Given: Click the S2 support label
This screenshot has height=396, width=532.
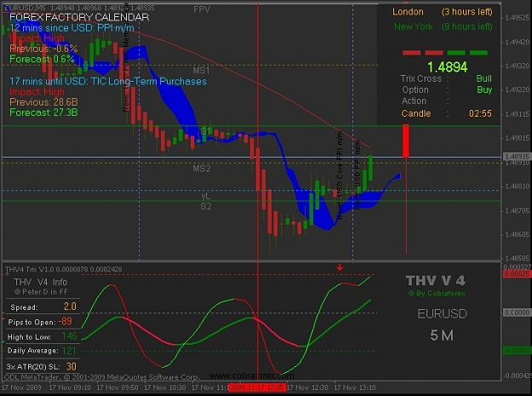Looking at the screenshot, I should (x=206, y=206).
